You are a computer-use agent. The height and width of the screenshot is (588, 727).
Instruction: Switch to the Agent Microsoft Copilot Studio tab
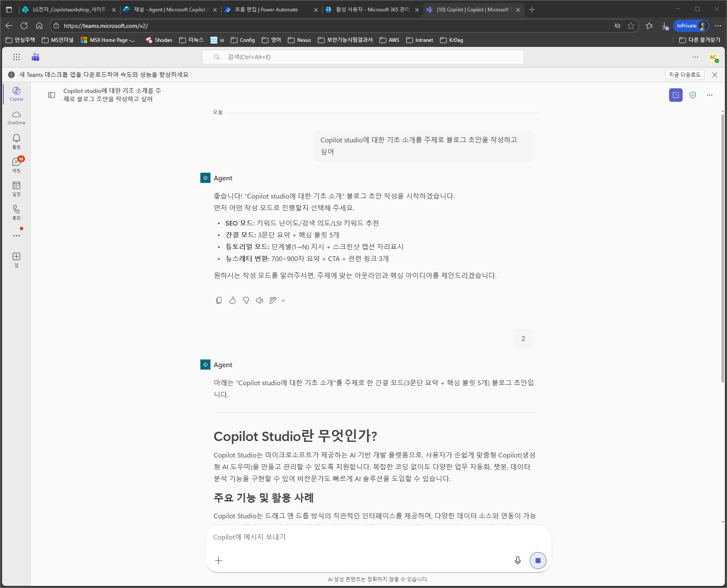(169, 10)
